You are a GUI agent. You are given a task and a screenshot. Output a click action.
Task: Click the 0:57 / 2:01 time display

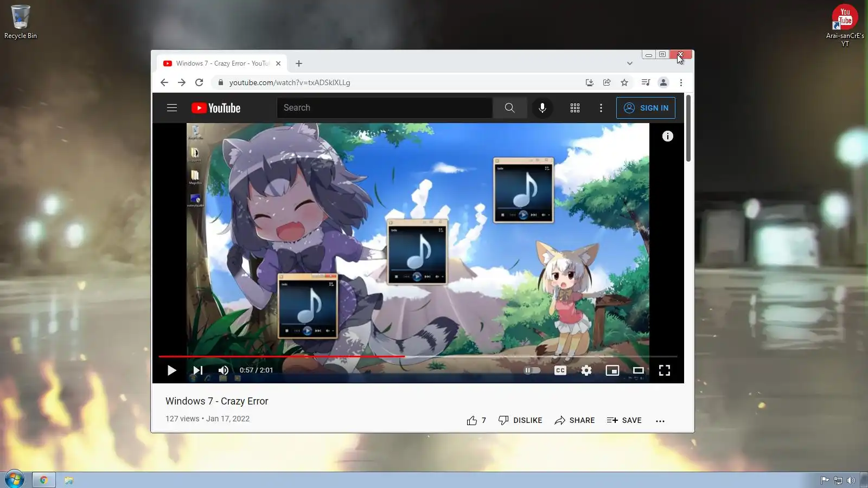coord(257,370)
